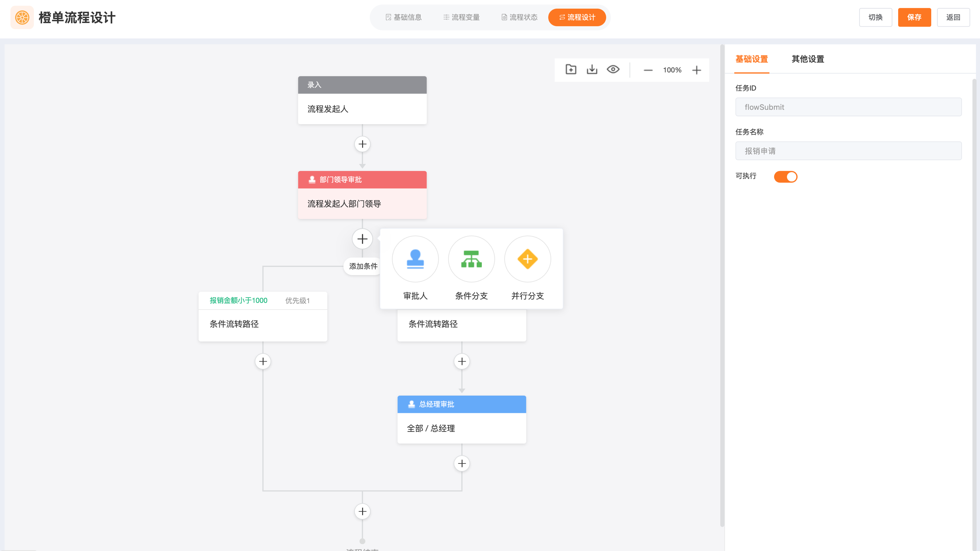Choose the 并行分支 parallel branch icon
This screenshot has height=551, width=980.
tap(527, 259)
